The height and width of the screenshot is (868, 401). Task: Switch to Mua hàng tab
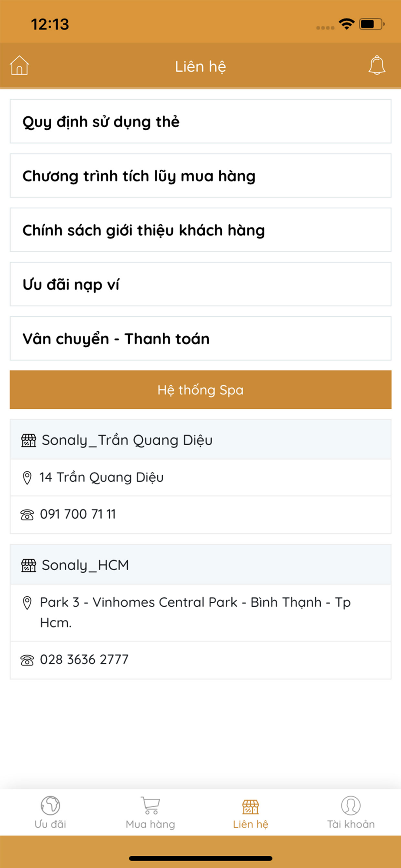pos(150,812)
